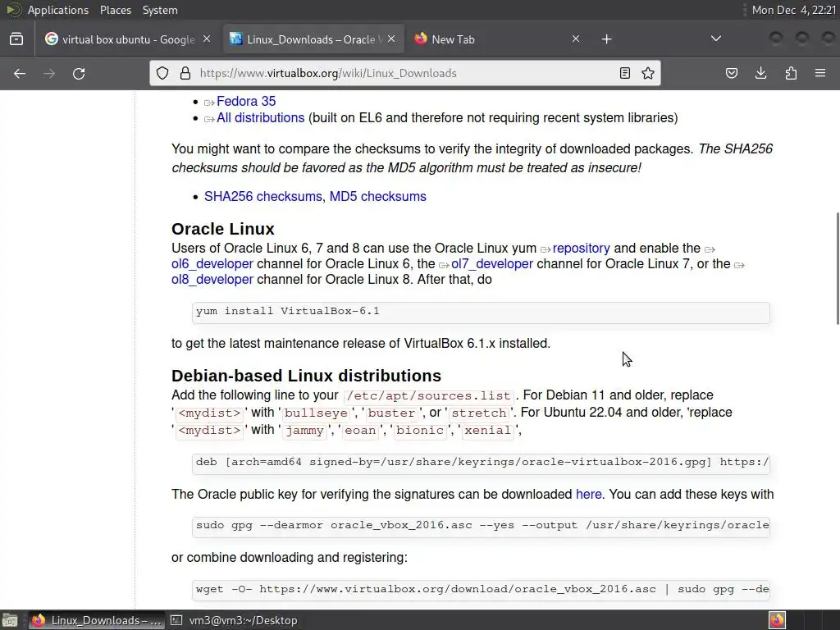Open the All distributions link
This screenshot has height=630, width=840.
tap(260, 118)
